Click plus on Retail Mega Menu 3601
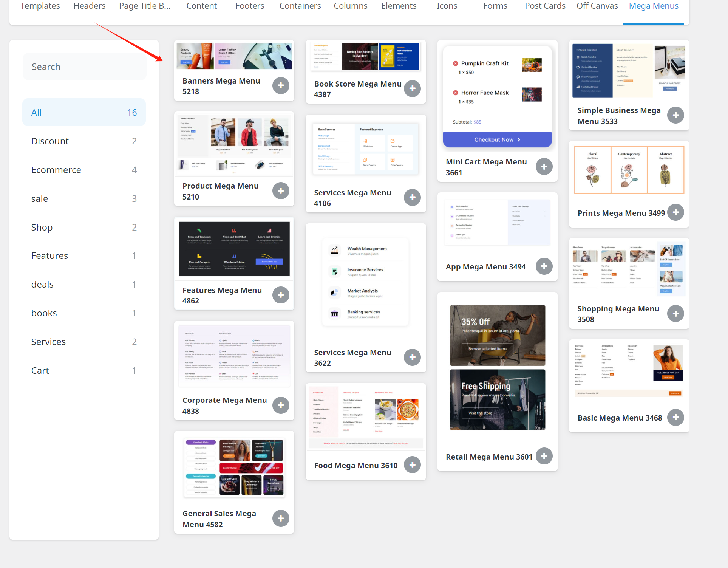This screenshot has width=728, height=568. 544,456
